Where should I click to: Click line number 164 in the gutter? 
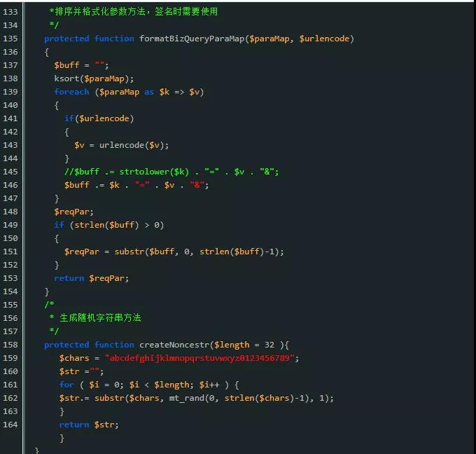10,425
